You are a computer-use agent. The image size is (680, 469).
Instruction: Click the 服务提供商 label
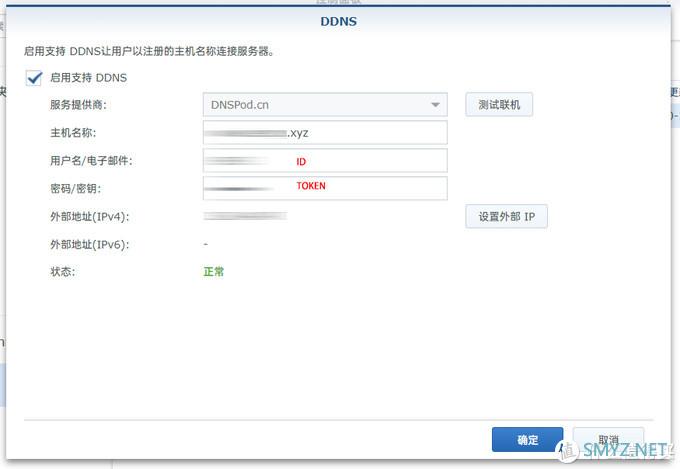pos(78,105)
